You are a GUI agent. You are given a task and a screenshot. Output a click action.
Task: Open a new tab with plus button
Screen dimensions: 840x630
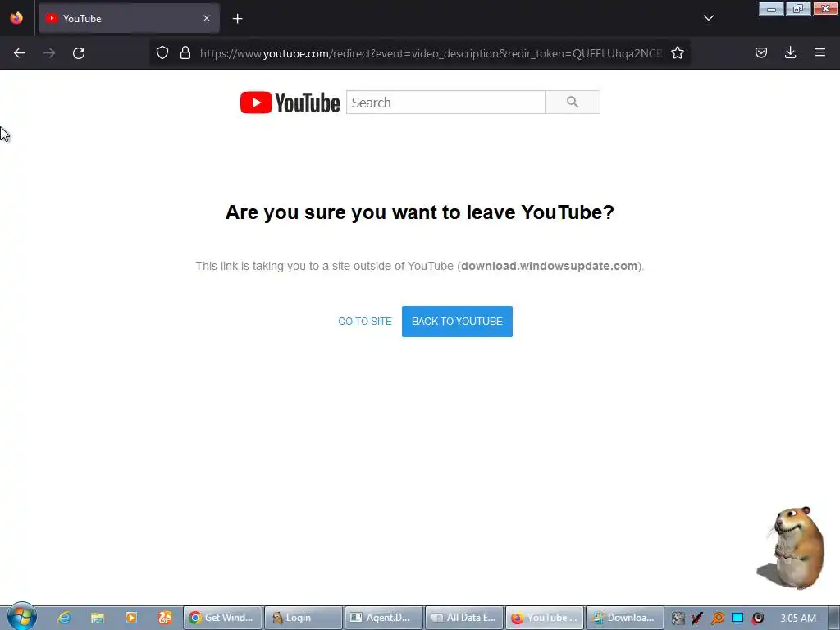tap(237, 19)
